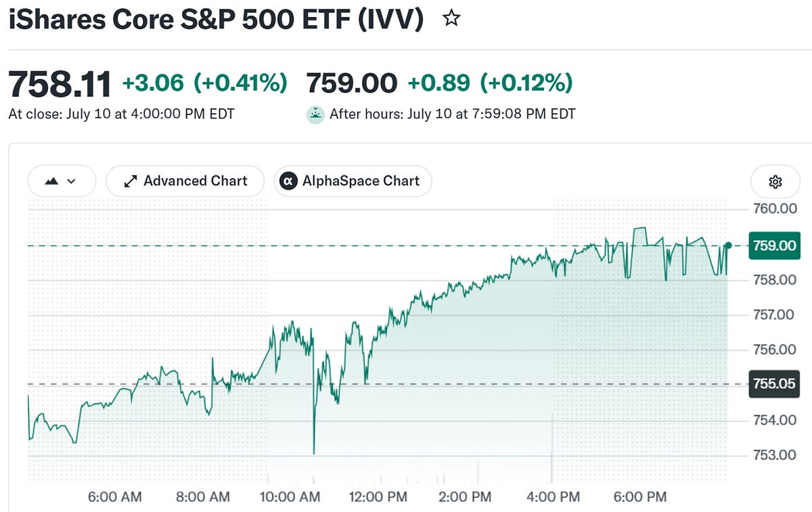812x512 pixels.
Task: Click the current price dot at the line's end
Action: (x=728, y=245)
